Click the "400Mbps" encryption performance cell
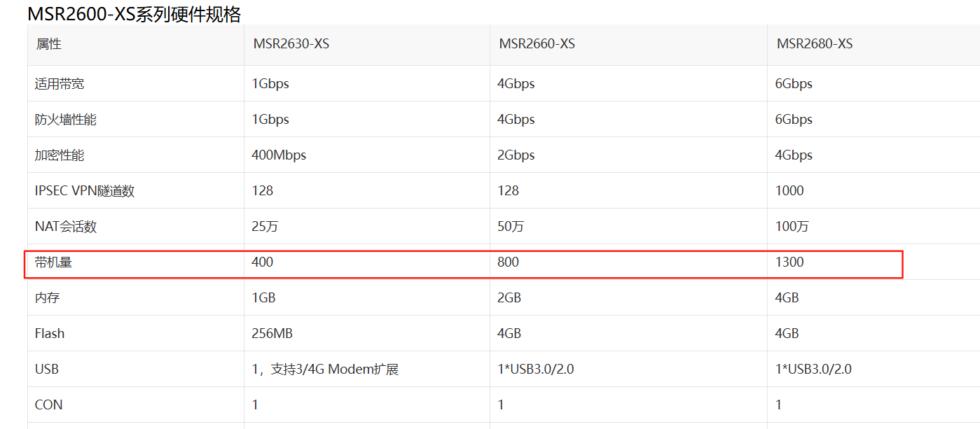Image resolution: width=980 pixels, height=429 pixels. click(279, 155)
